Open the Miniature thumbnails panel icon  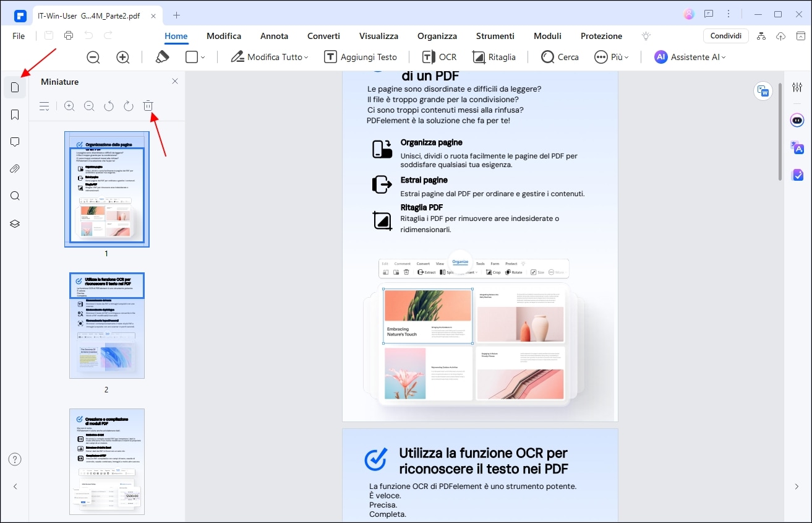tap(15, 87)
